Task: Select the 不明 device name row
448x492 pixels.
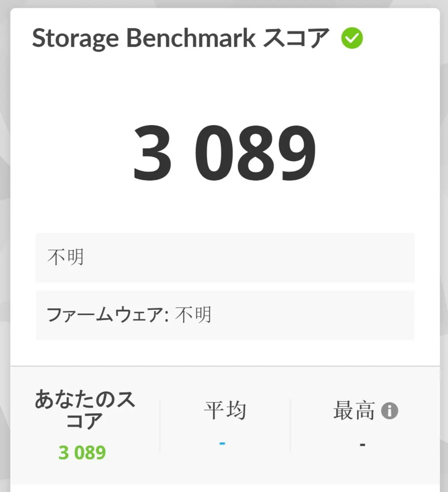Action: (x=225, y=258)
